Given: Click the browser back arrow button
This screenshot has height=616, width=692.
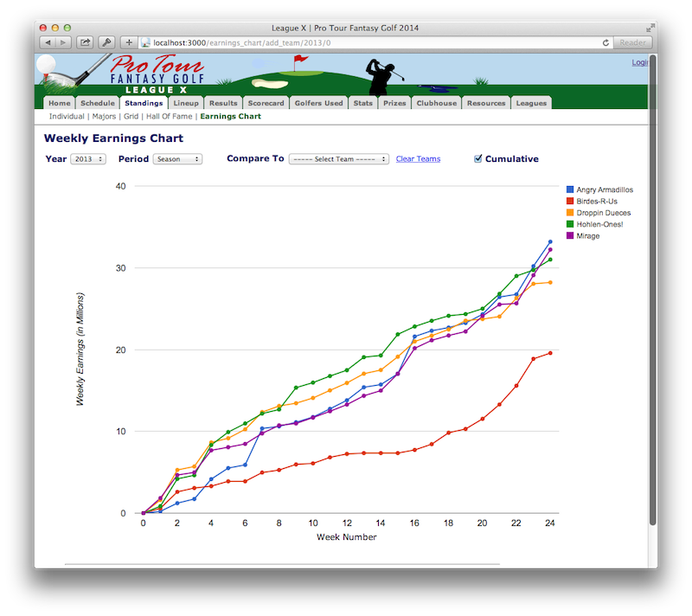Looking at the screenshot, I should 48,42.
